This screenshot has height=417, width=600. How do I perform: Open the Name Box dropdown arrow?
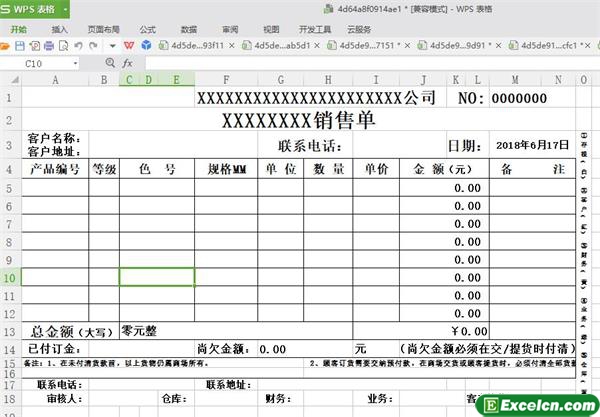tap(75, 64)
